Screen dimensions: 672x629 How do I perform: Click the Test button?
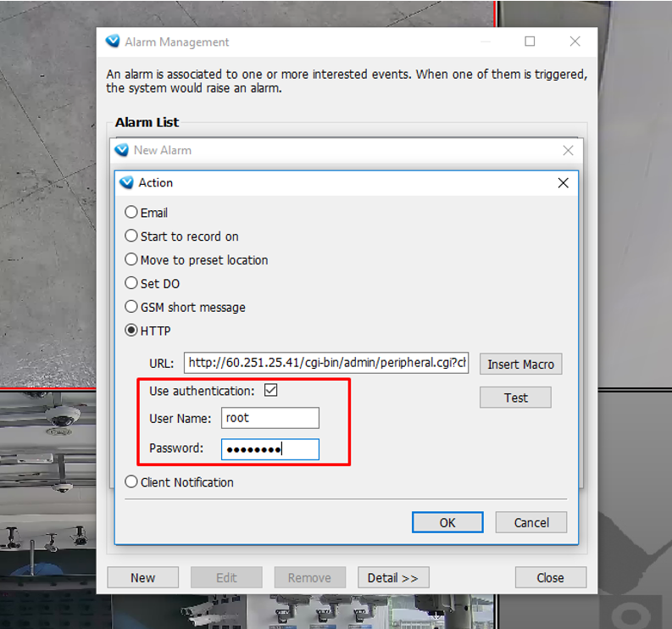(515, 398)
